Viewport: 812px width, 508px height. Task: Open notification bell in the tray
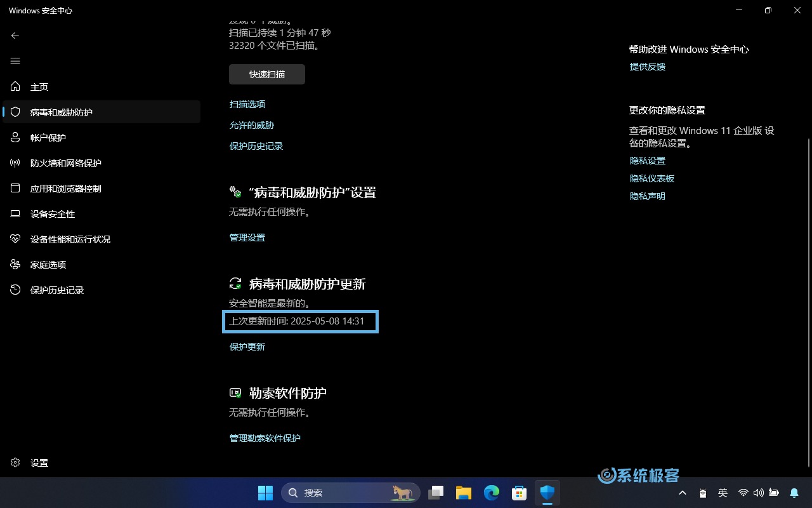point(794,493)
